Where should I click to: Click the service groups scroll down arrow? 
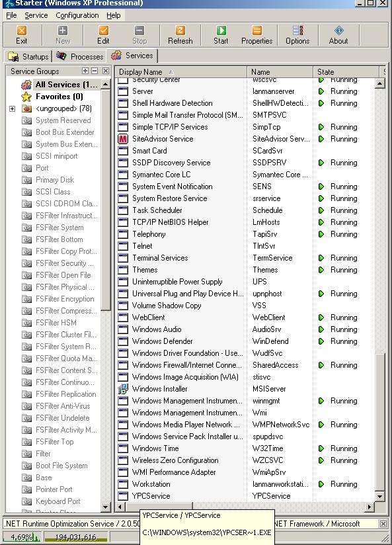point(105,507)
